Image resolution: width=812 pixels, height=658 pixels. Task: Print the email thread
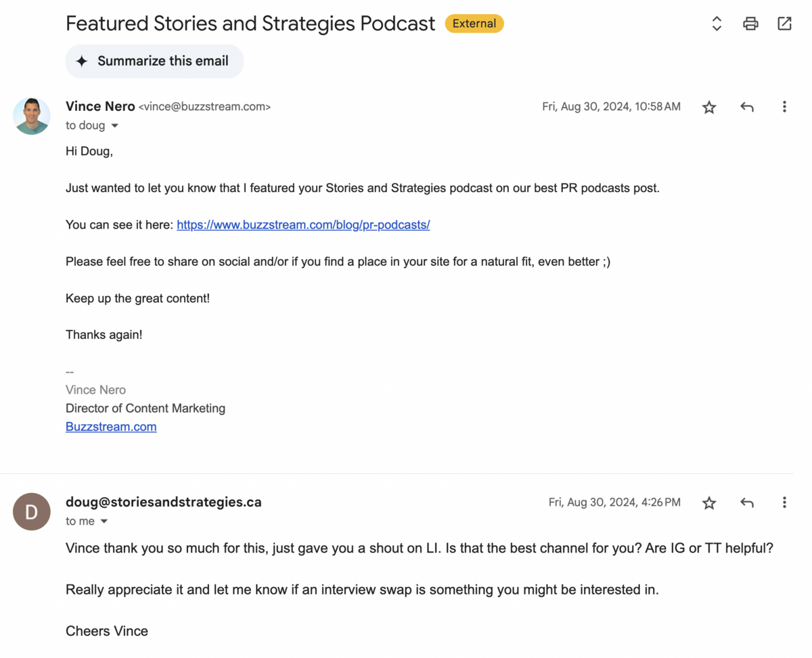tap(750, 23)
